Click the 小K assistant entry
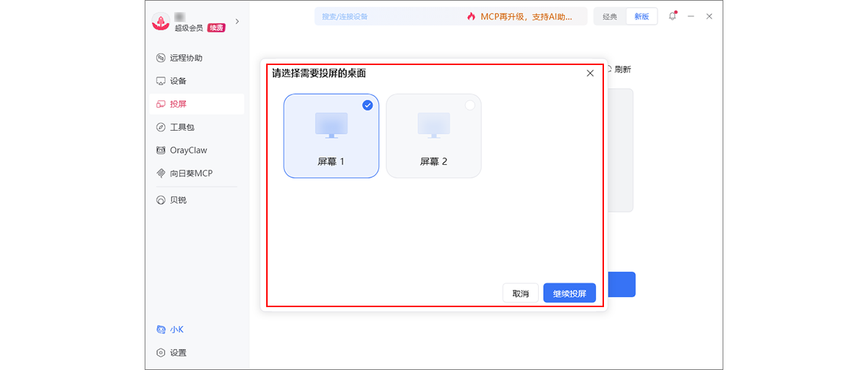Viewport: 868px width, 370px height. coord(197,330)
